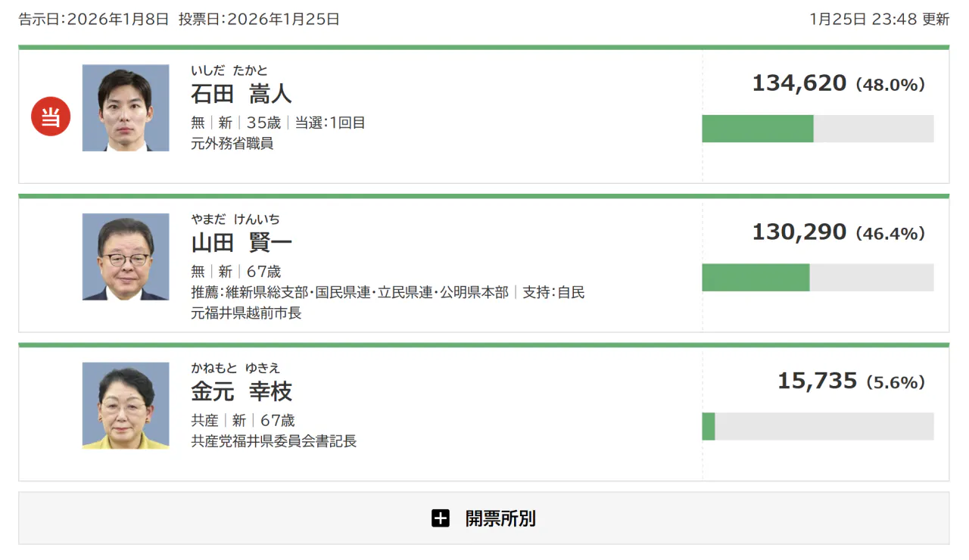Click the 130,290 vote count
Screen dimensions: 969x560
tap(799, 232)
